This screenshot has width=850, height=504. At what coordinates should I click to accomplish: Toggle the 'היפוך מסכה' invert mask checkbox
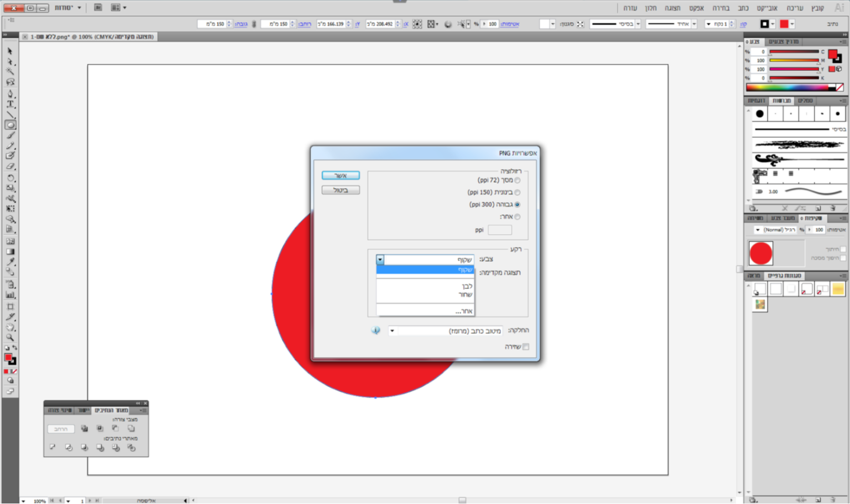click(x=843, y=258)
